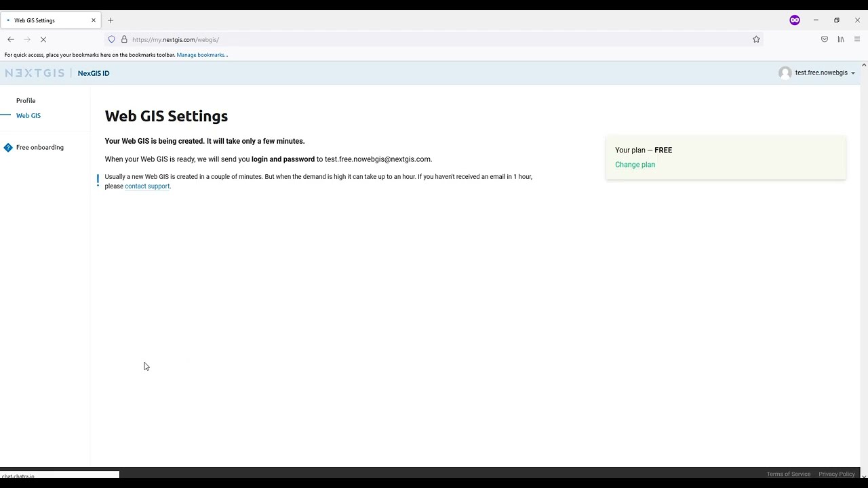This screenshot has height=488, width=868.
Task: Open the Profile menu item
Action: [26, 100]
